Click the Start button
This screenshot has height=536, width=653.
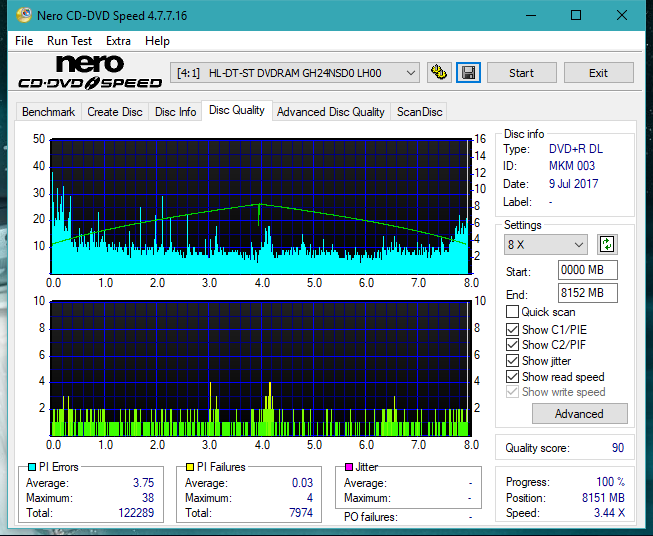521,73
